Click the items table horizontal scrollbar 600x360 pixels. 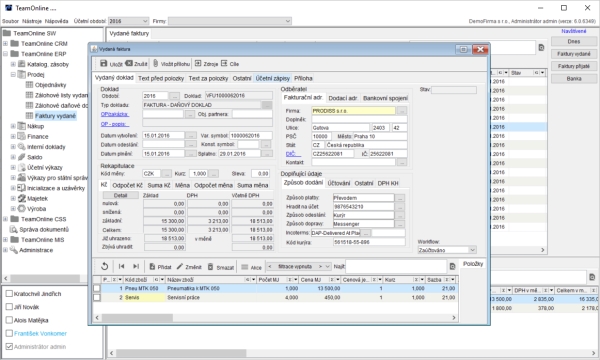point(137,318)
